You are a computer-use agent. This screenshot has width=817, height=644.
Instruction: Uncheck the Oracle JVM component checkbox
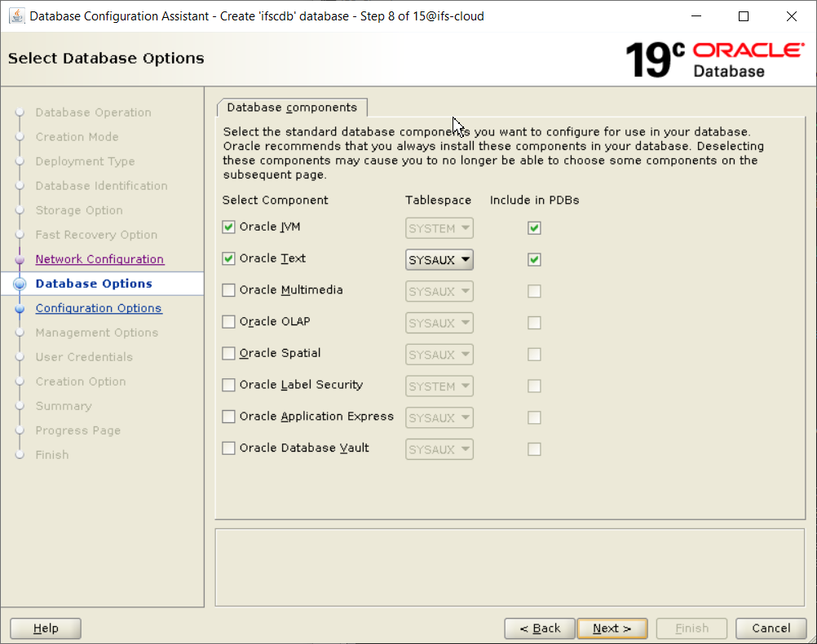[x=228, y=227]
